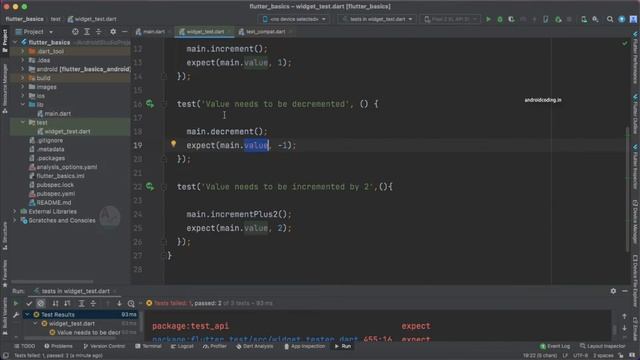Collapse all test results
640x360 pixels.
tap(93, 303)
